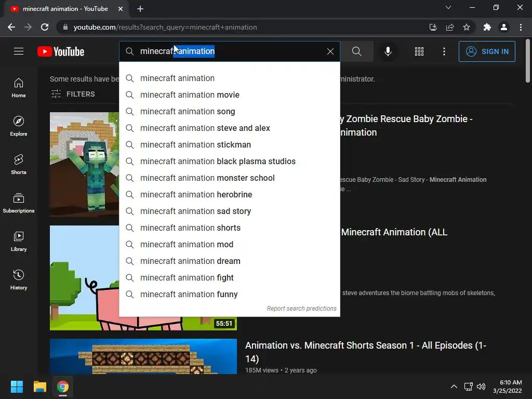Screen dimensions: 532x399
Task: Open the Animation vs. Minecraft Shorts thumbnail
Action: [x=143, y=356]
